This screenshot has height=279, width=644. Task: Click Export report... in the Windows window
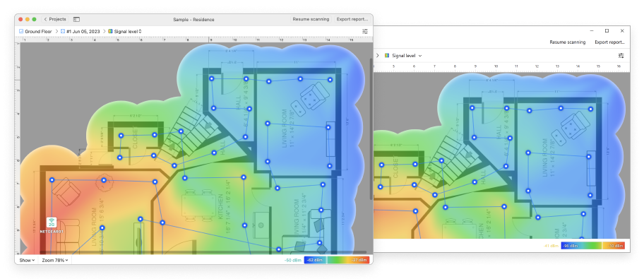tap(609, 42)
